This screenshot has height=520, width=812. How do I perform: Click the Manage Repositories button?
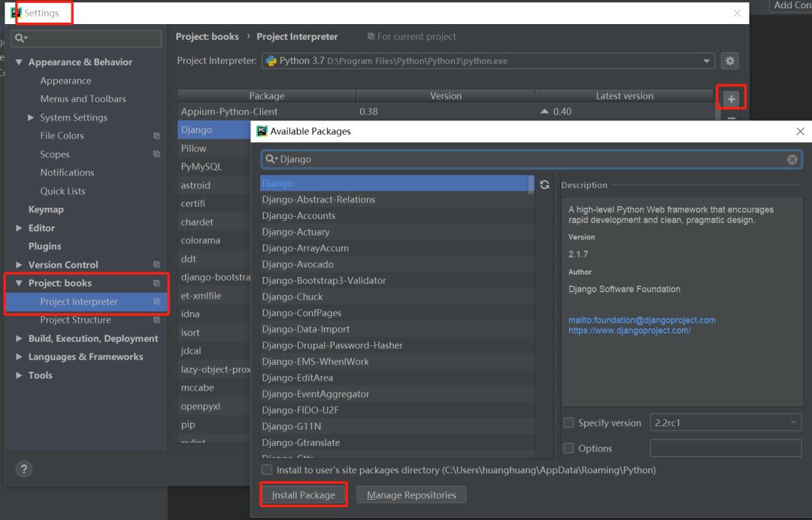pyautogui.click(x=411, y=495)
